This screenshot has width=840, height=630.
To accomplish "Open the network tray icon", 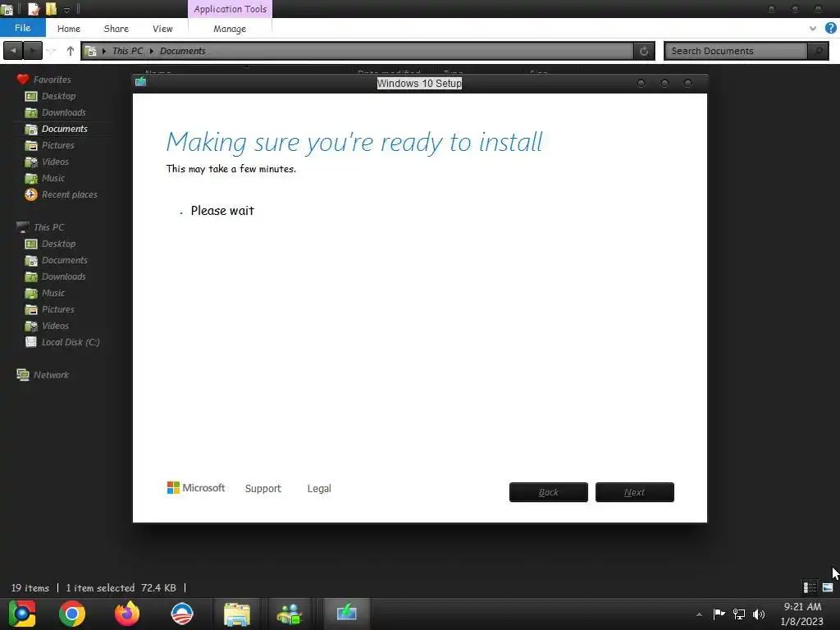I will click(x=739, y=614).
